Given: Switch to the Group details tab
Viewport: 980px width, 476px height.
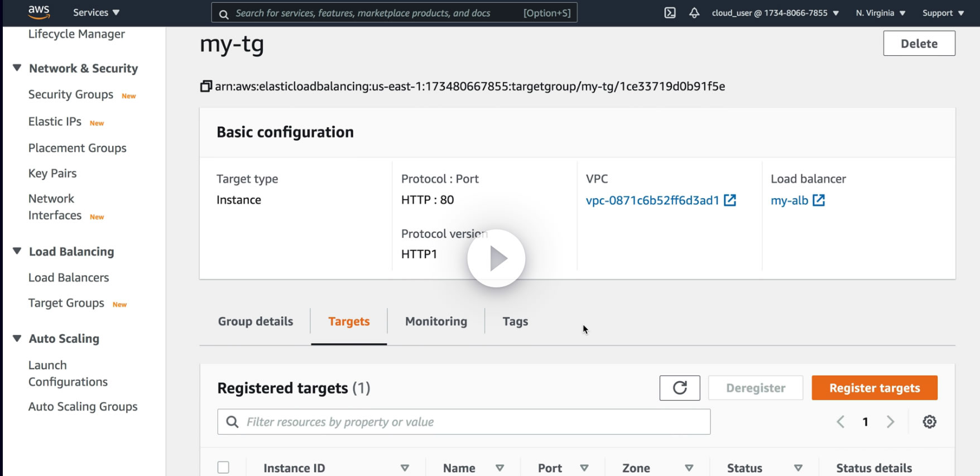Looking at the screenshot, I should coord(255,321).
